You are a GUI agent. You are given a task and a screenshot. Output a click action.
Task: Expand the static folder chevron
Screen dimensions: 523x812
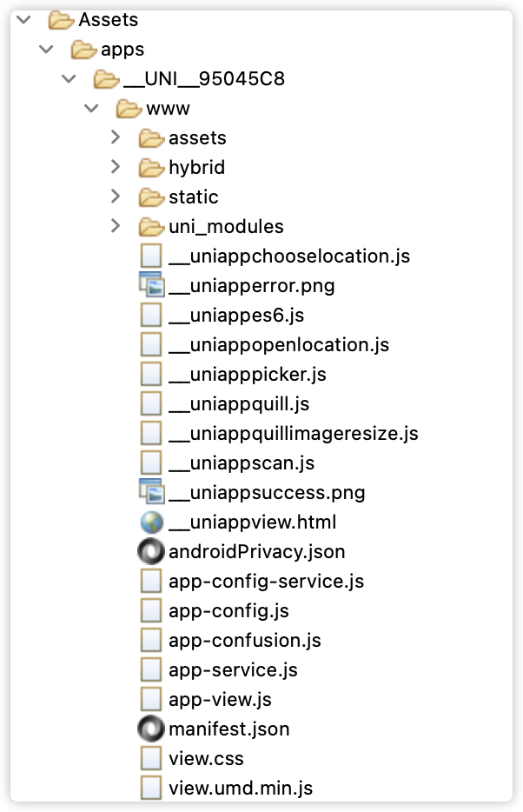click(116, 196)
